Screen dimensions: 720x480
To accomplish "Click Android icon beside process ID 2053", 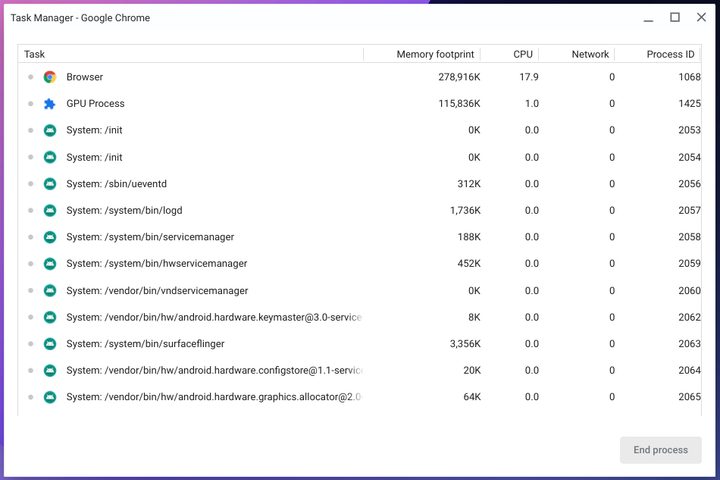I will [x=50, y=130].
